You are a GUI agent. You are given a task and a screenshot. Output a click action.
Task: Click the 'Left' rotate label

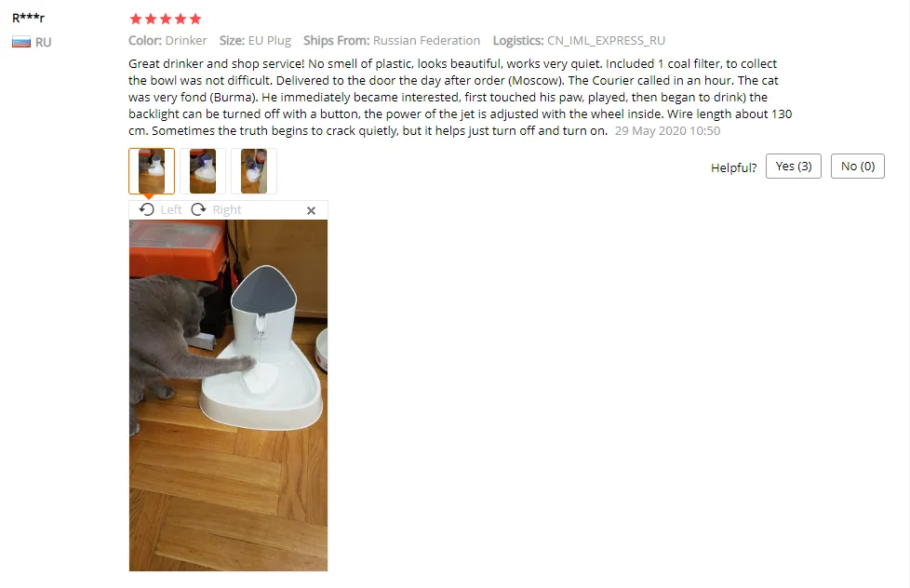point(171,209)
